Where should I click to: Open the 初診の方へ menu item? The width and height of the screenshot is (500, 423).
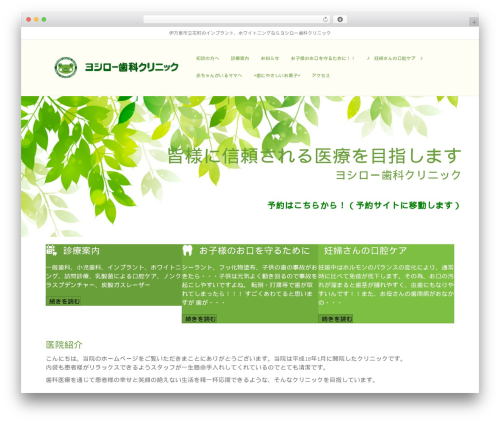point(207,58)
